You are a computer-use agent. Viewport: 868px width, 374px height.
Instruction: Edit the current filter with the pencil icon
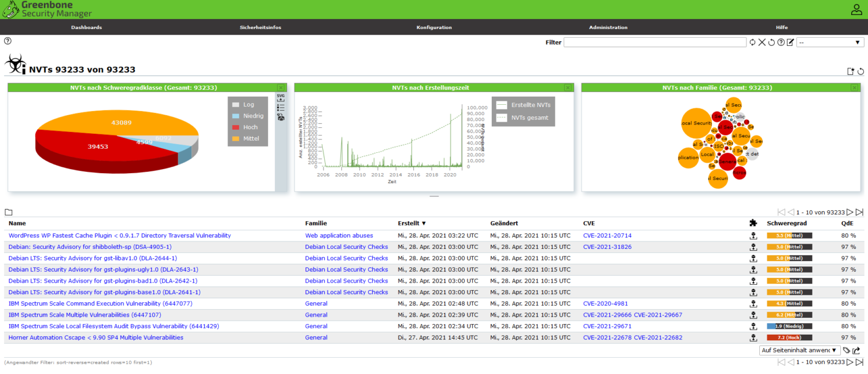pyautogui.click(x=790, y=42)
